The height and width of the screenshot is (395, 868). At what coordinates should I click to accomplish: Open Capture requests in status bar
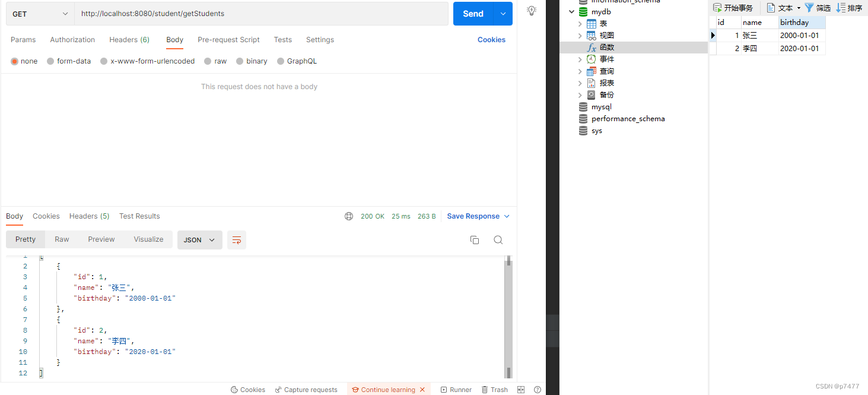306,390
